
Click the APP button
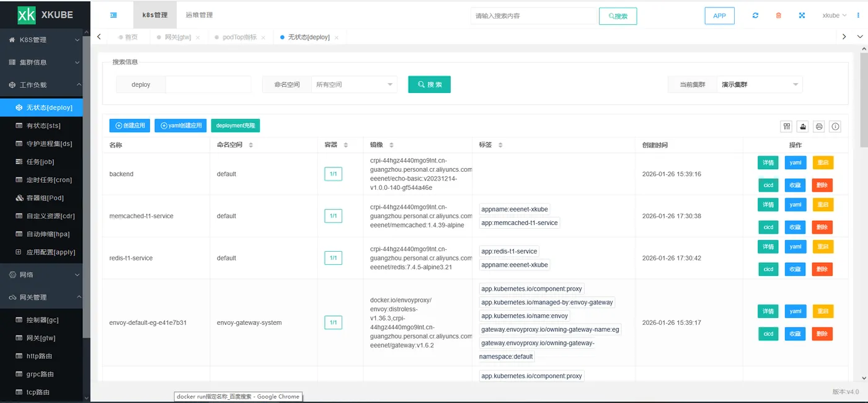click(720, 16)
